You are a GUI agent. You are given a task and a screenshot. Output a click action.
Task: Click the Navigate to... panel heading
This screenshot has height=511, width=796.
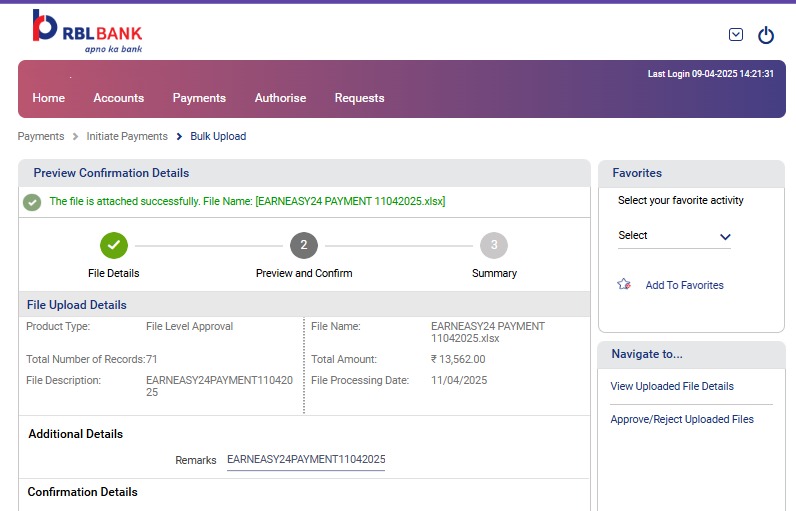point(647,354)
